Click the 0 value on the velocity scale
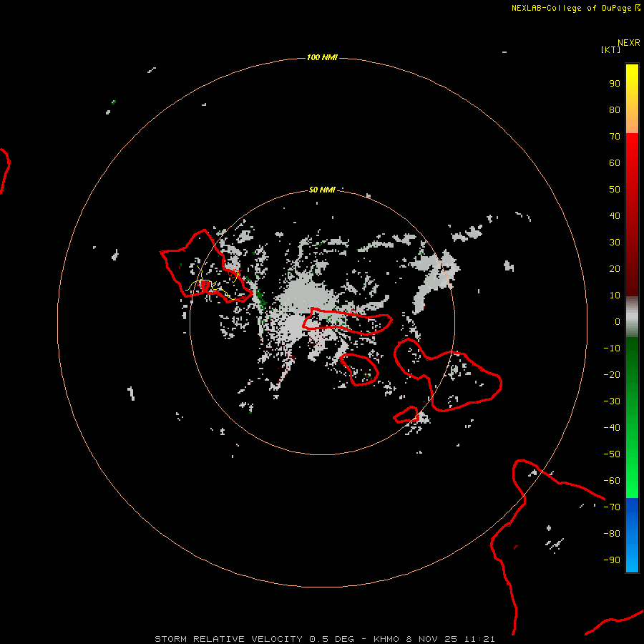 tap(618, 321)
